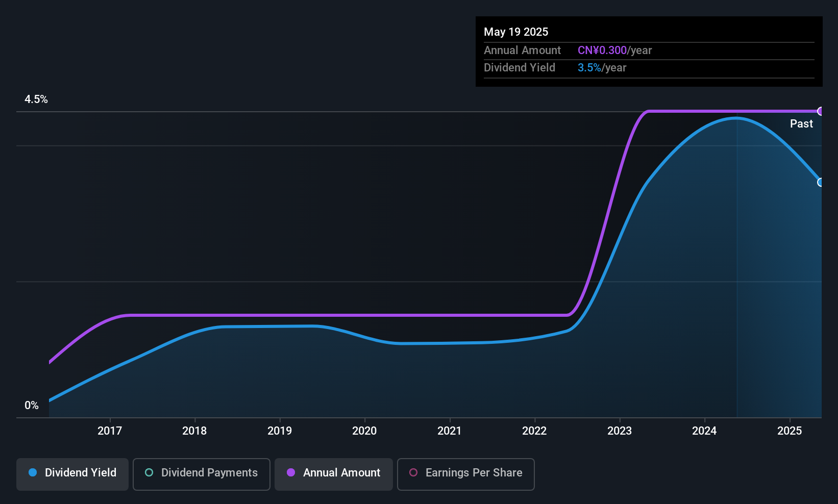This screenshot has height=504, width=838.
Task: Click the 0% axis label
Action: [x=32, y=405]
